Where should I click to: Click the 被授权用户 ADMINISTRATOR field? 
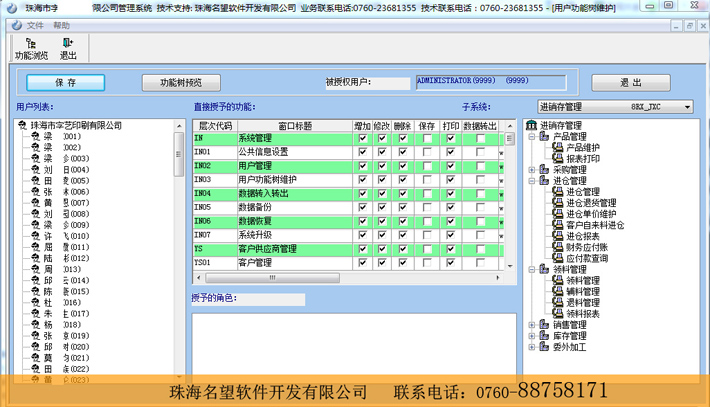(x=491, y=82)
